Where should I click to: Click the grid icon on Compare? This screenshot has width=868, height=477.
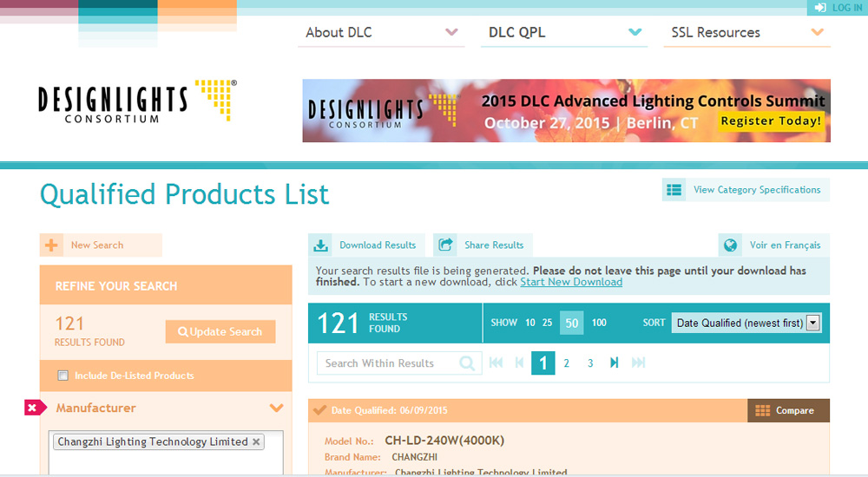[762, 410]
